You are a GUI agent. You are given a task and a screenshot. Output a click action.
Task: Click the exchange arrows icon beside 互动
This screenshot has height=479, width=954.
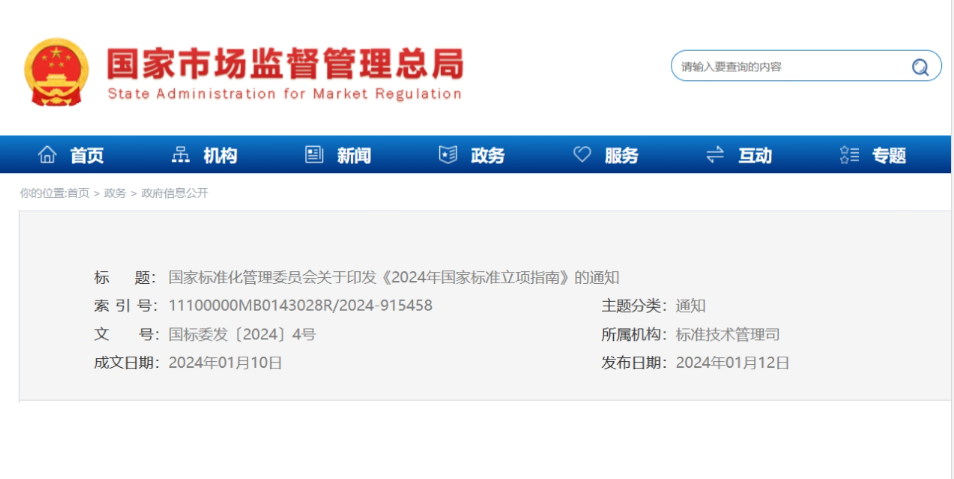pyautogui.click(x=715, y=155)
